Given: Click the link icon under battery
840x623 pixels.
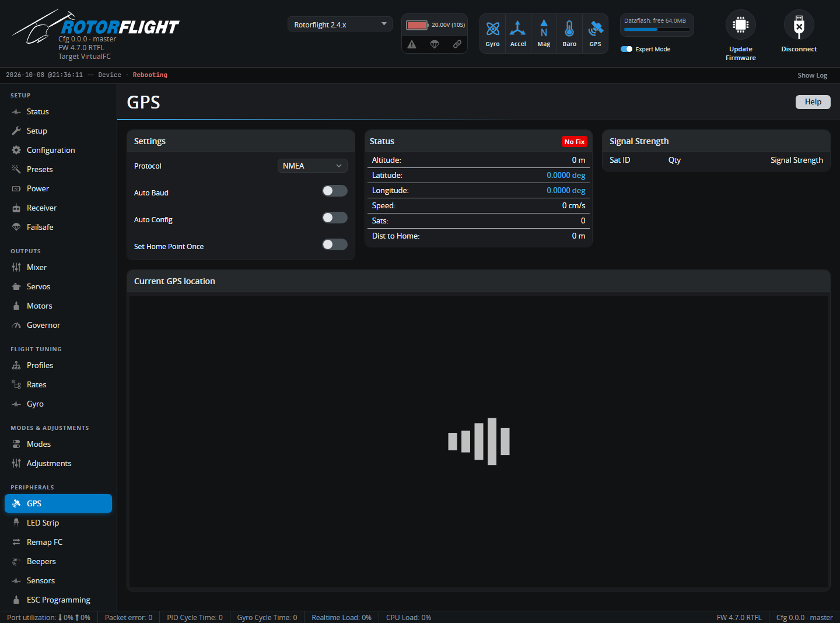Looking at the screenshot, I should [x=457, y=44].
